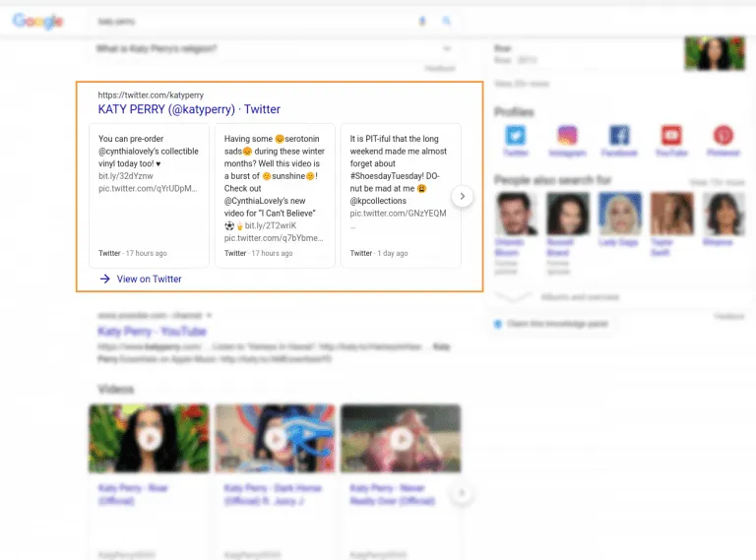This screenshot has width=756, height=560.
Task: Open the Twitter profile icon
Action: pyautogui.click(x=517, y=137)
